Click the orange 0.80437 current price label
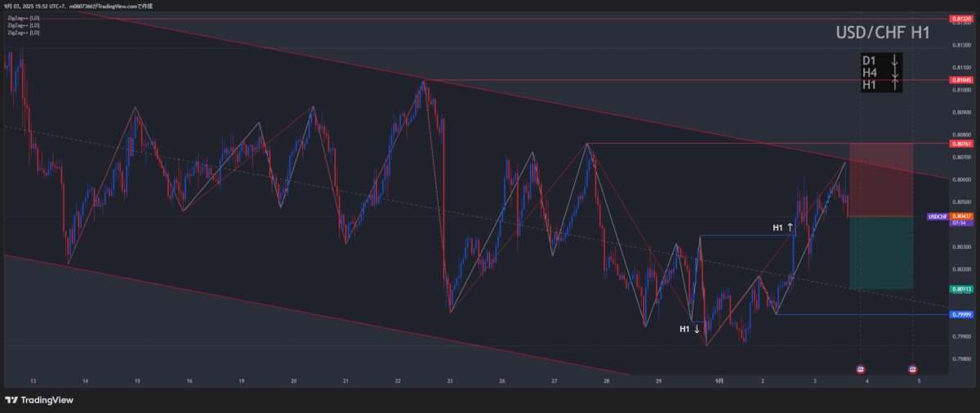 960,216
